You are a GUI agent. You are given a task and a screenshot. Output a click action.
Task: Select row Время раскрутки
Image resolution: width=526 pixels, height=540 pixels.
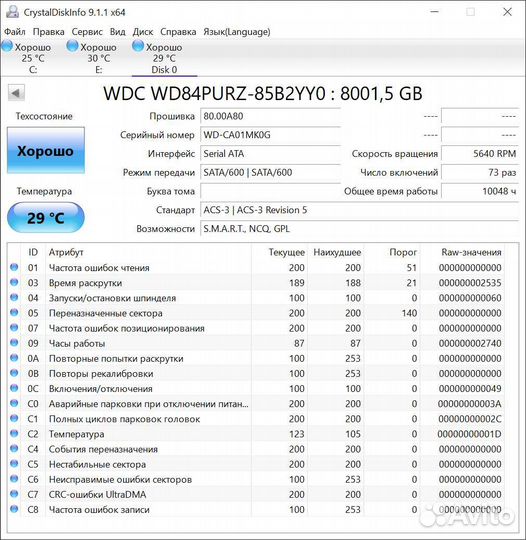[x=256, y=282]
